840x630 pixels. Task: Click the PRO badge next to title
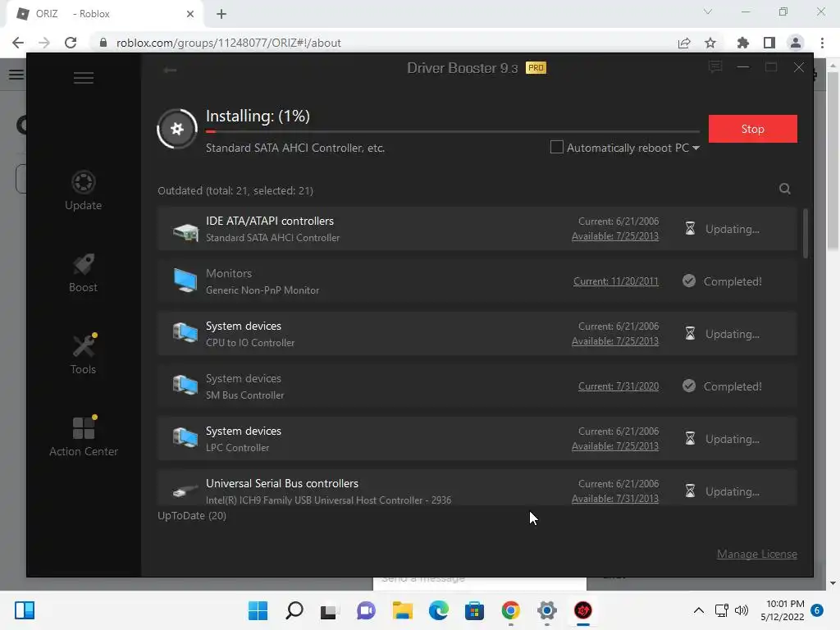click(x=536, y=68)
